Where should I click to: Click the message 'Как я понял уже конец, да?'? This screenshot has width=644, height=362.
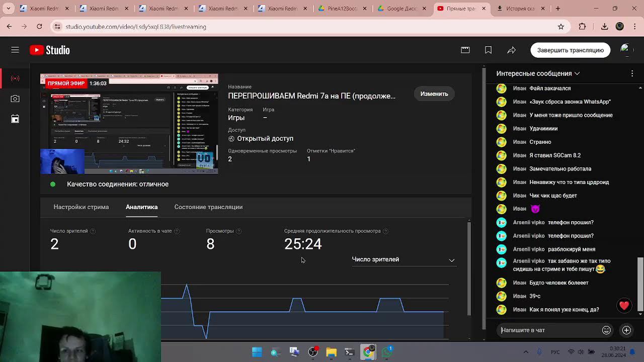[564, 310]
